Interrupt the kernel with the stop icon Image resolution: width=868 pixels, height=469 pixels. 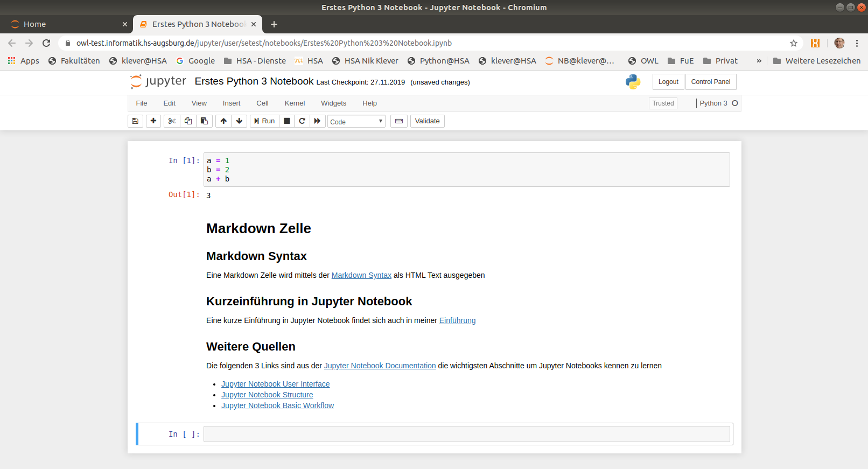tap(287, 121)
